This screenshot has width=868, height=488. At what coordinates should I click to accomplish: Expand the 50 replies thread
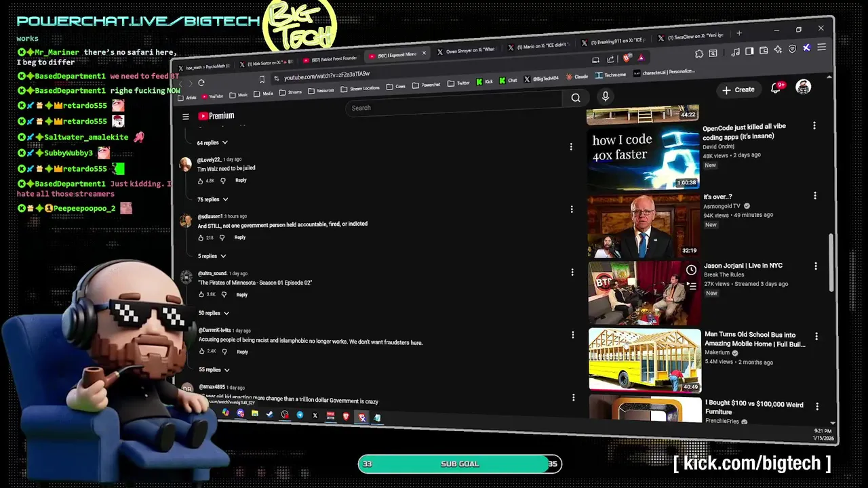(214, 313)
